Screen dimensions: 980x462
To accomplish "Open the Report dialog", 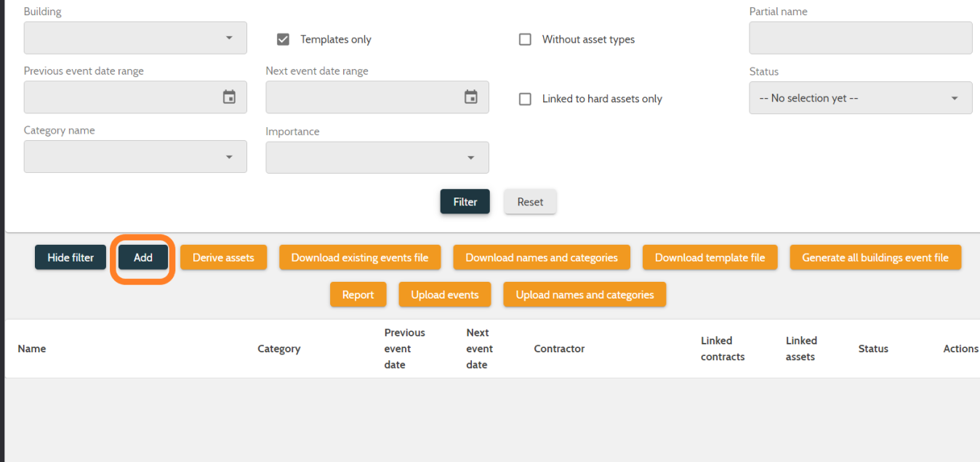I will [358, 294].
